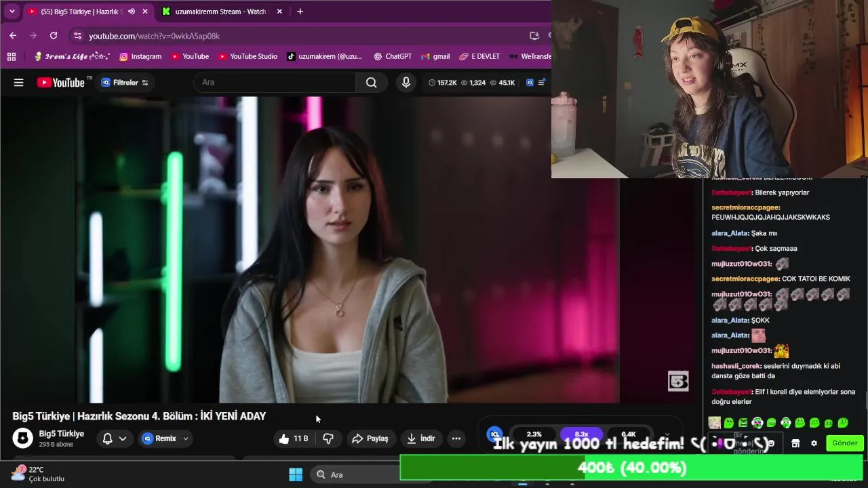Open the more actions three-dot menu

click(456, 439)
